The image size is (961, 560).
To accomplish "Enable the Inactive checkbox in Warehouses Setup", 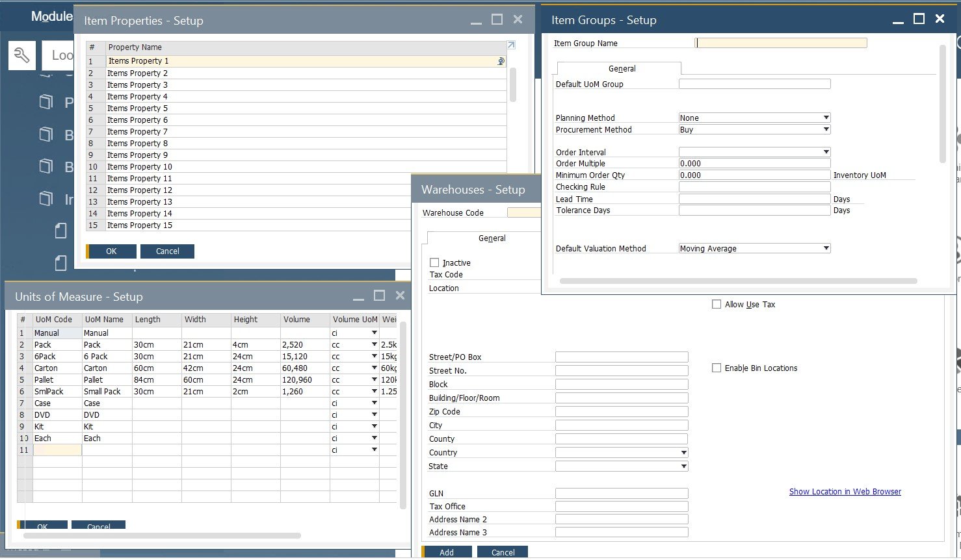I will [434, 262].
